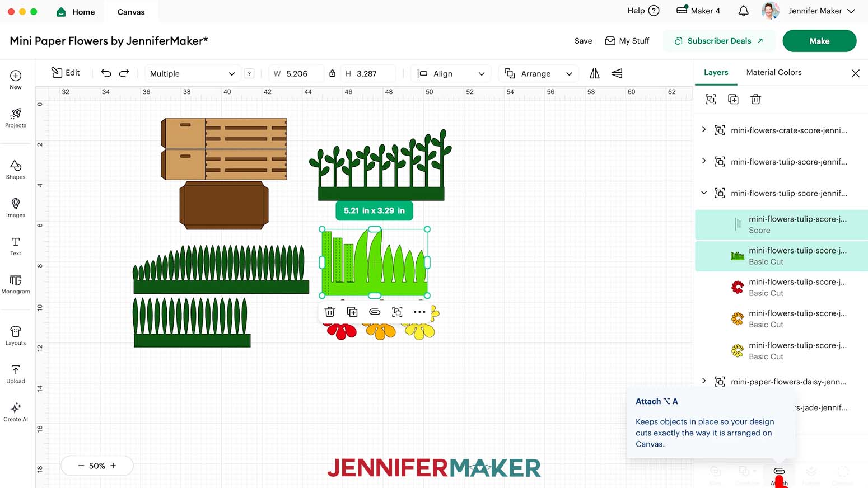Click the Duplicate icon in Layers panel
The image size is (868, 488).
733,99
